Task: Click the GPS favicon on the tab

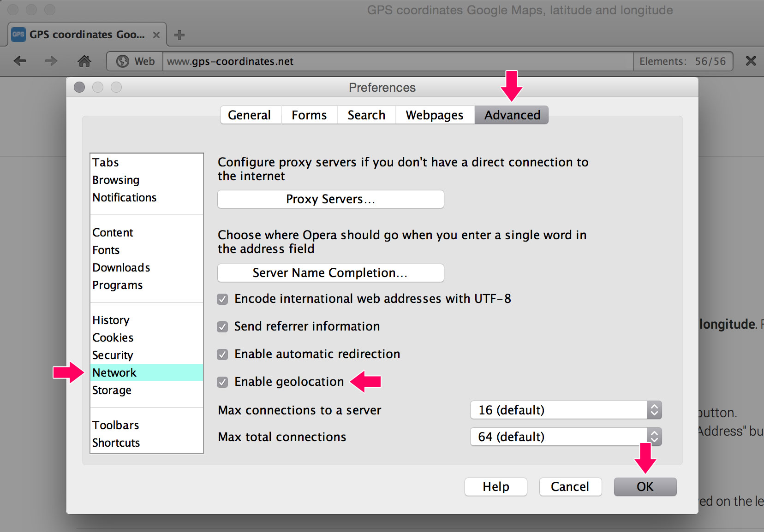Action: click(18, 34)
